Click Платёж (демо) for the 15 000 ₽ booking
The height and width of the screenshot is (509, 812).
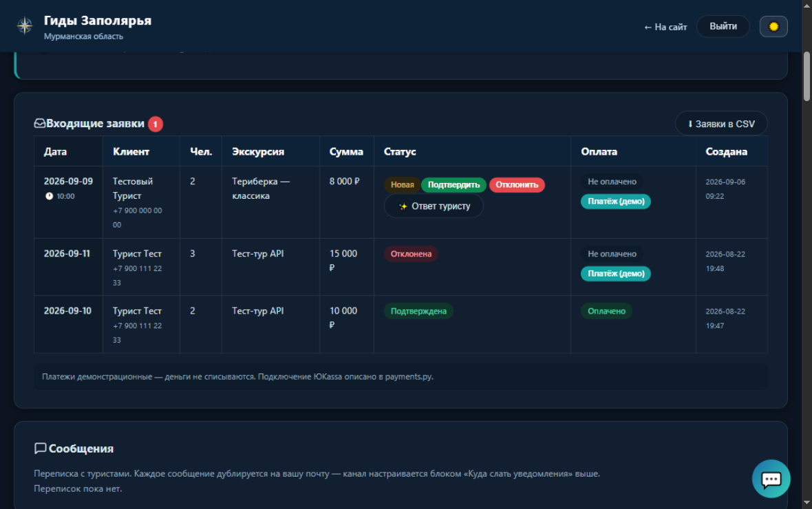[x=616, y=273]
